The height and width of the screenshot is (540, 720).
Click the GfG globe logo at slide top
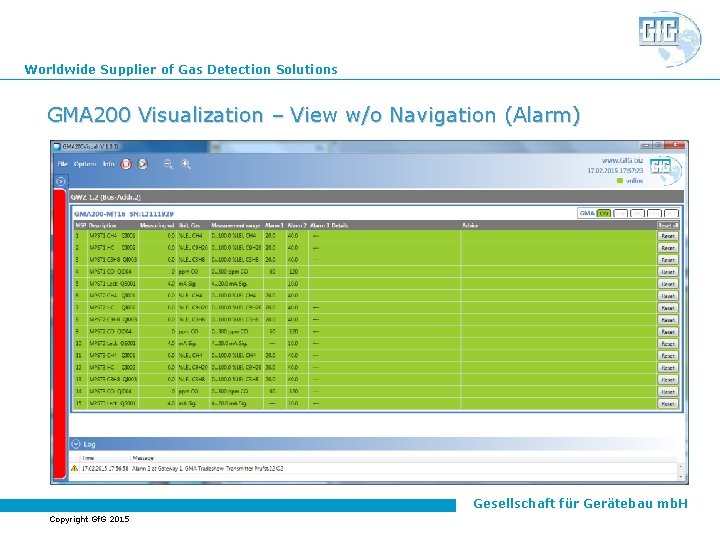(x=669, y=39)
